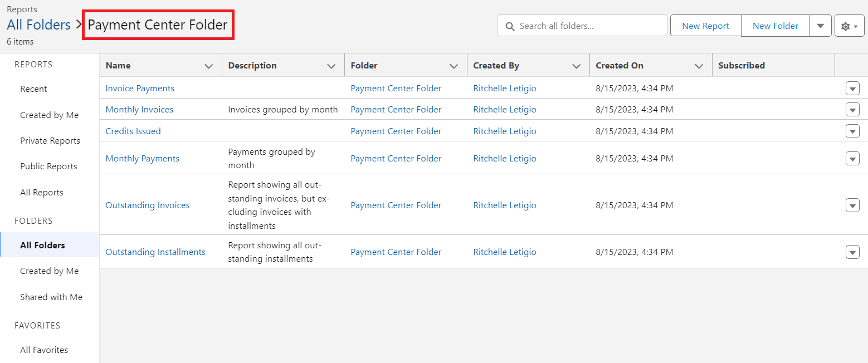Expand the Created On column menu
868x363 pixels.
[699, 66]
